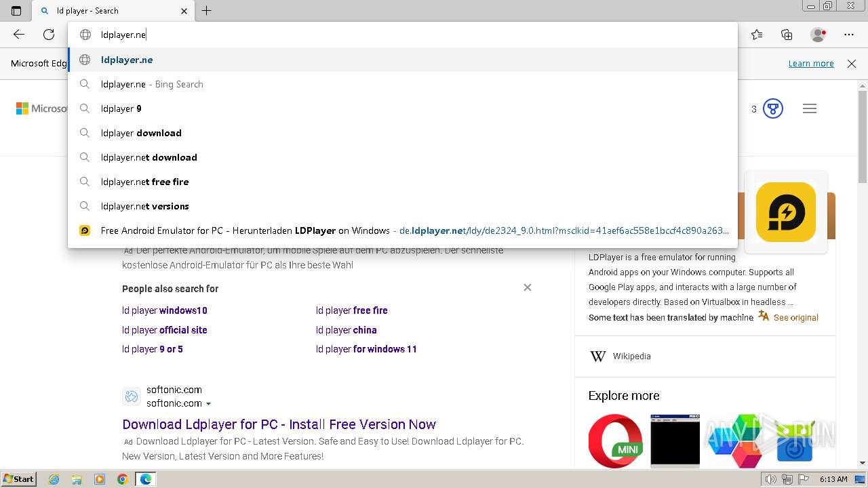Open the Wikipedia source link
Viewport: 868px width, 488px height.
[631, 356]
